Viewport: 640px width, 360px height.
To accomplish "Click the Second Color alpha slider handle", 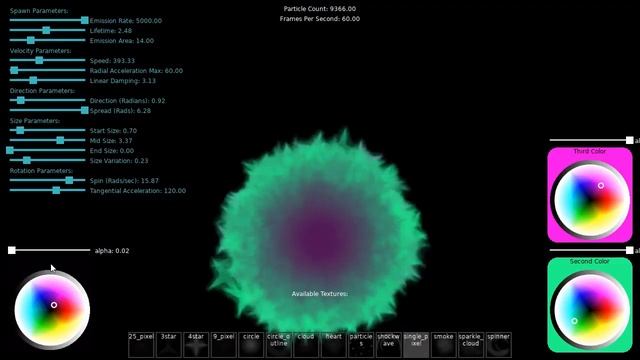I will tap(630, 250).
